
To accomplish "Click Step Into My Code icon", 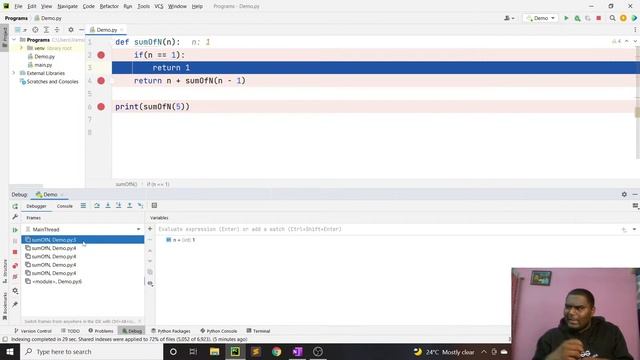I will (x=118, y=206).
